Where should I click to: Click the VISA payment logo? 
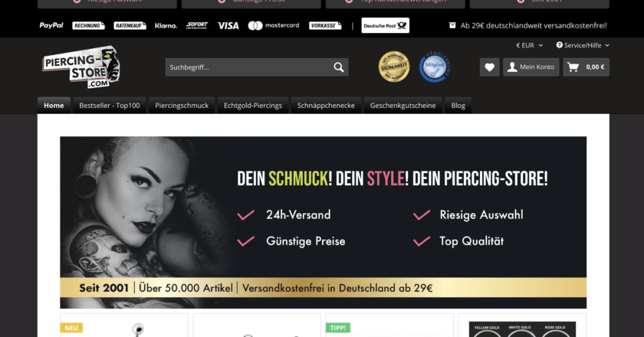[x=228, y=26]
